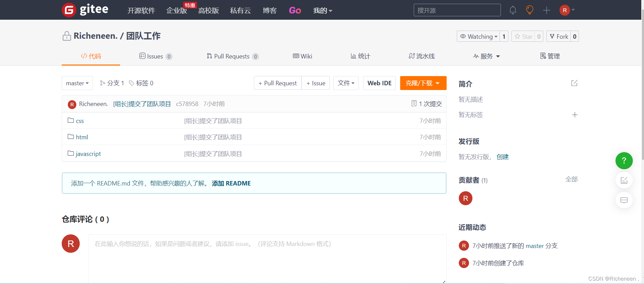Open the notifications bell

513,10
